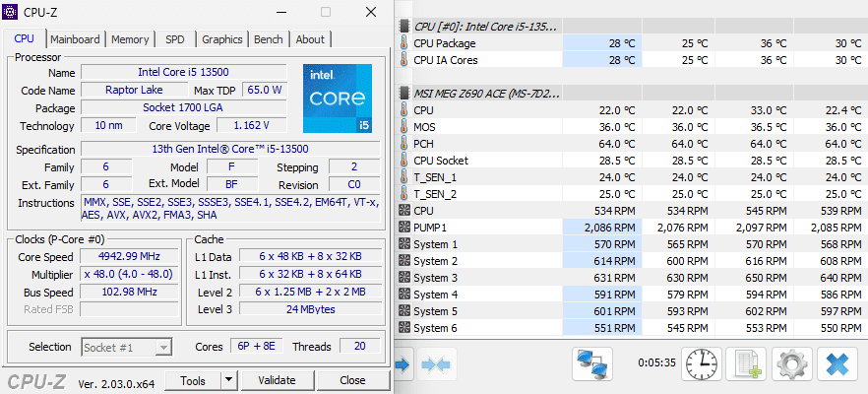Viewport: 868px width, 394px height.
Task: Click the fan icon beside System 6
Action: coord(404,328)
